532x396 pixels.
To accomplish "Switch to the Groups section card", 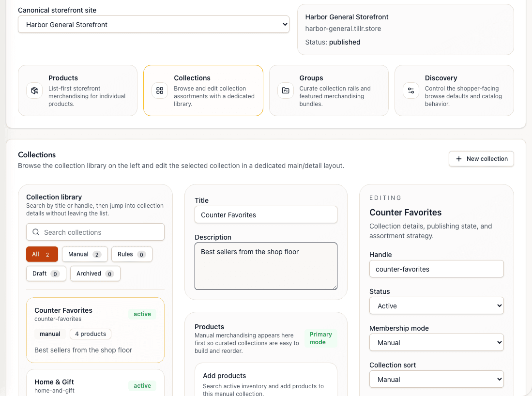I will click(x=329, y=91).
